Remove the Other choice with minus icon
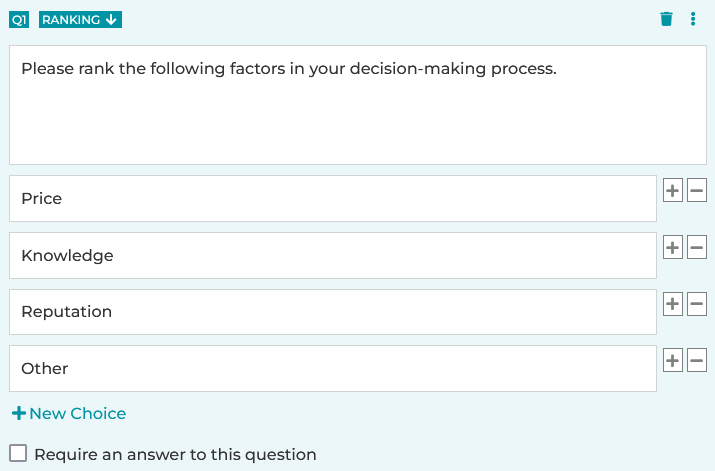715x471 pixels. point(697,361)
